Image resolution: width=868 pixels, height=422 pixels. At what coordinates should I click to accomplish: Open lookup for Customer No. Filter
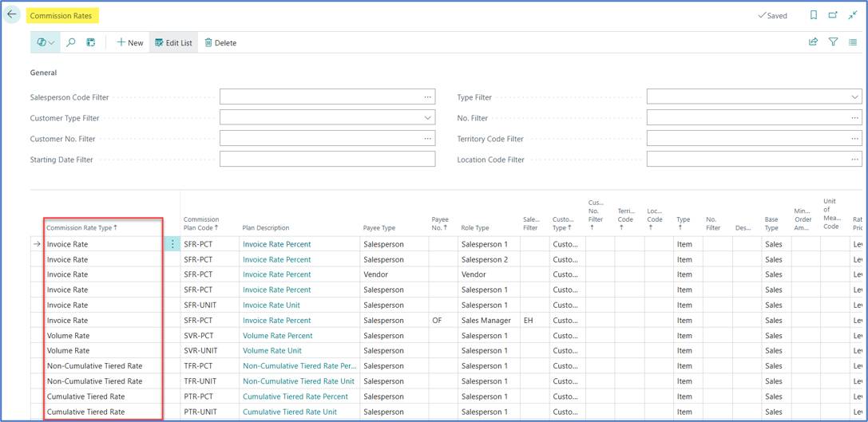click(x=427, y=138)
